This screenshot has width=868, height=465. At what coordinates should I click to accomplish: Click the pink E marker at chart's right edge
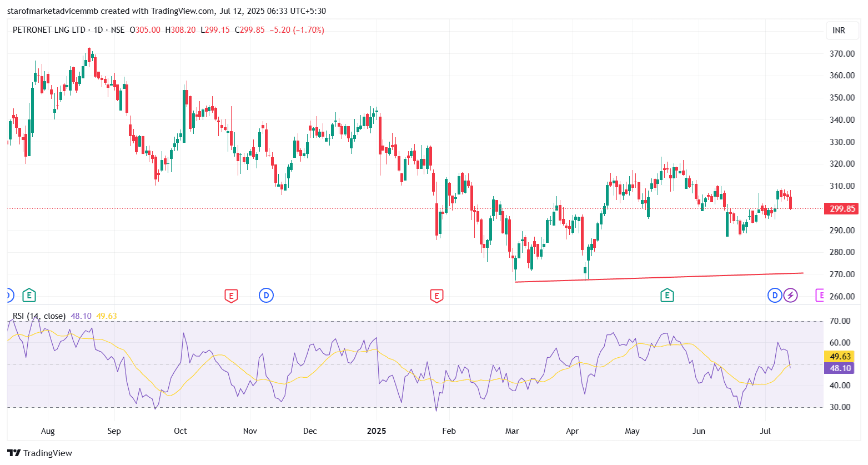820,296
